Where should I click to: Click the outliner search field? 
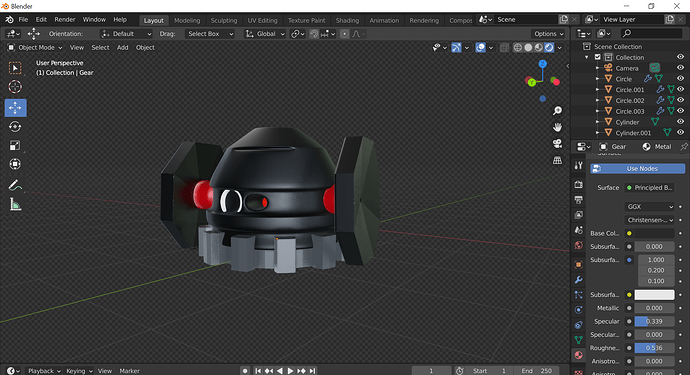point(651,33)
